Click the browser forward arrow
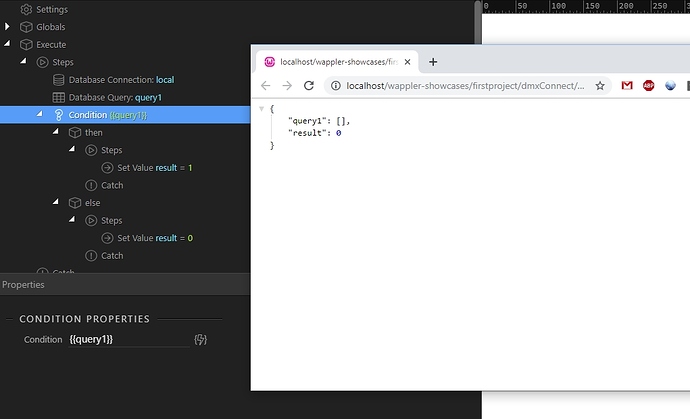This screenshot has height=419, width=690. point(287,85)
